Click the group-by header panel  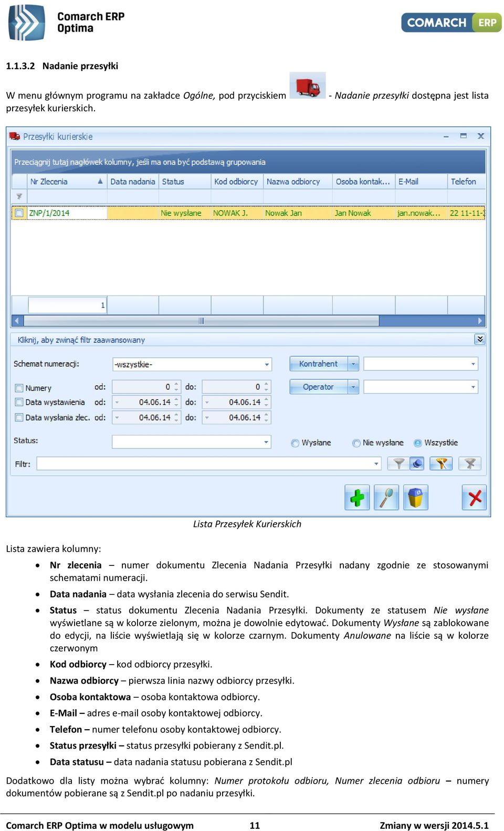[248, 162]
